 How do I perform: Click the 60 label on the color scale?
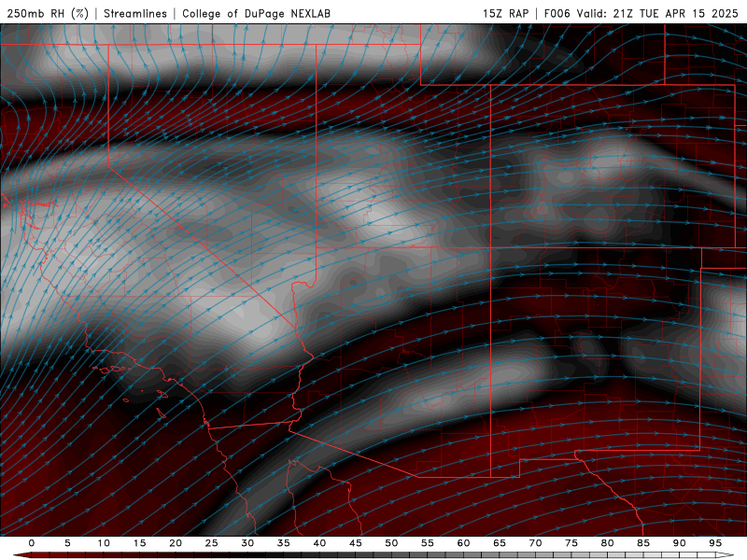click(463, 543)
